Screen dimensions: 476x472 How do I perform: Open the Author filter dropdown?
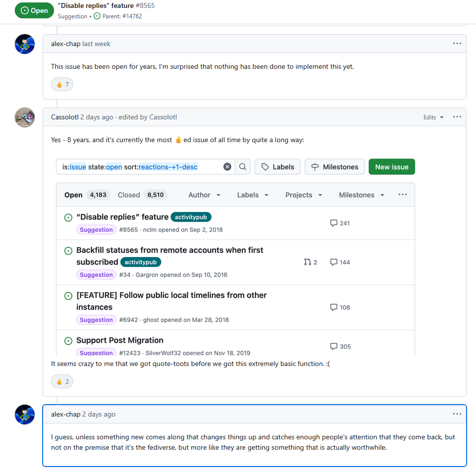click(x=204, y=195)
